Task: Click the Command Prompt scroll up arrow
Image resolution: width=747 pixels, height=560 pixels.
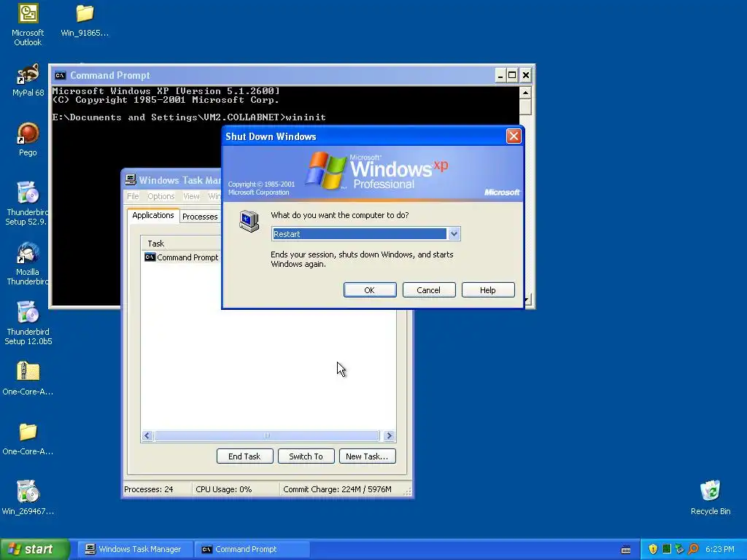Action: pyautogui.click(x=525, y=93)
